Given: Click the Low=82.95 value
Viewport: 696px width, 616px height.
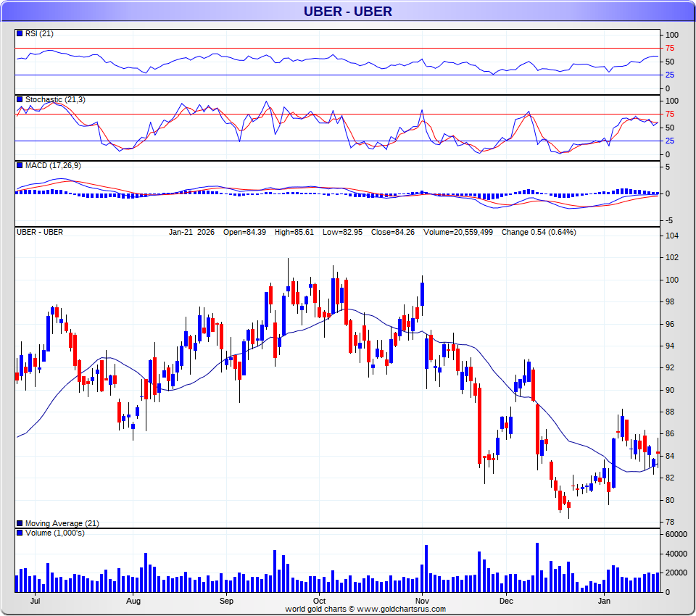Looking at the screenshot, I should click(342, 232).
